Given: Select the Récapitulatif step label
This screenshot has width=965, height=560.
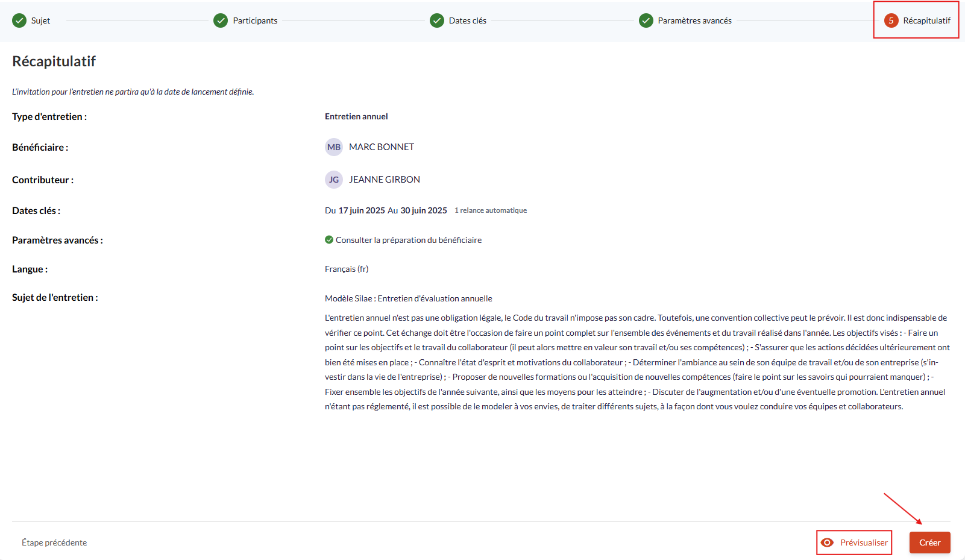Looking at the screenshot, I should [x=926, y=20].
